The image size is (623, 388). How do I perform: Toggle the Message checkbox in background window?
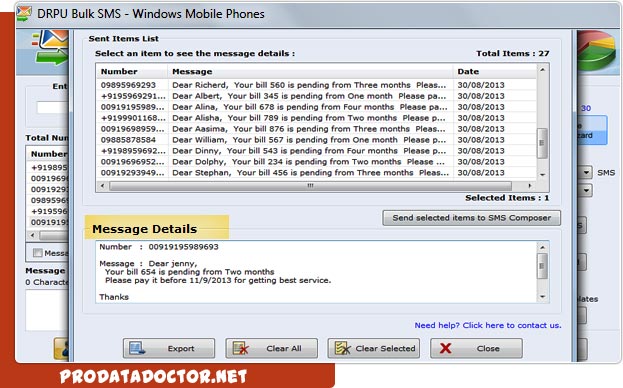38,253
